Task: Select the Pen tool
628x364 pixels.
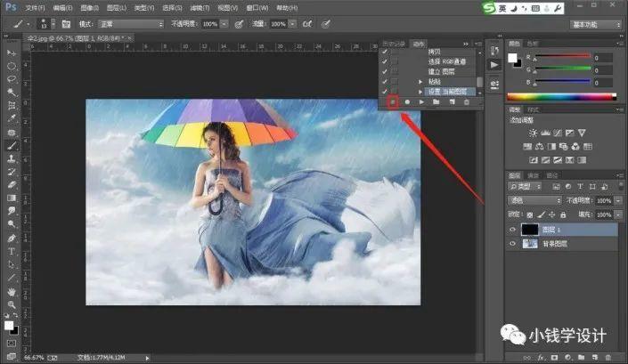Action: coord(12,239)
